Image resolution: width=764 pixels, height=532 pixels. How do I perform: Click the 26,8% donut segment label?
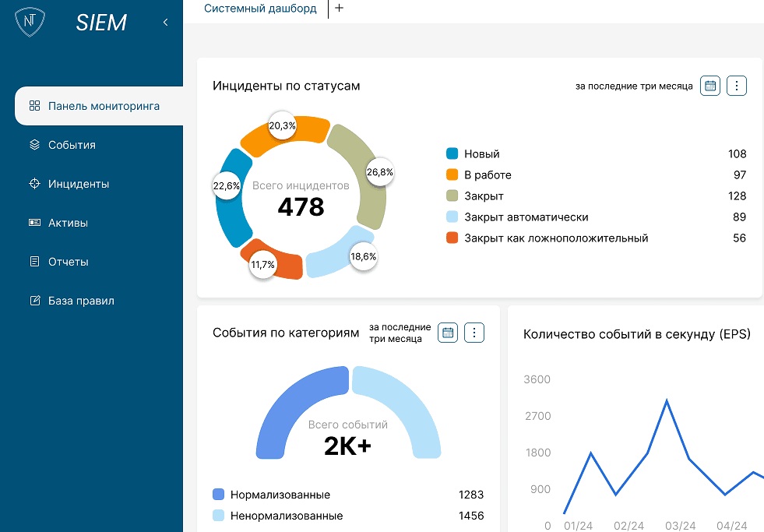(379, 172)
